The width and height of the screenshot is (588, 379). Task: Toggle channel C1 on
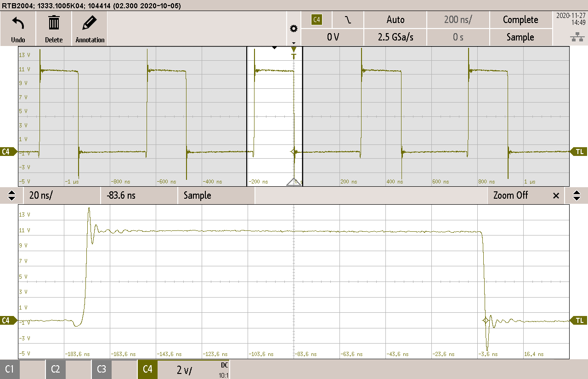tap(10, 369)
